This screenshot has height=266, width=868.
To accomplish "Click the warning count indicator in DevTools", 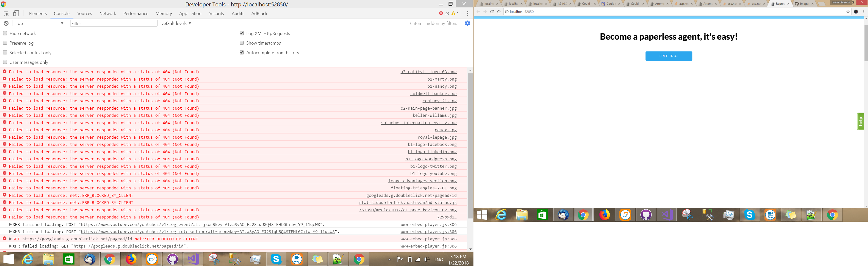I will [x=453, y=13].
